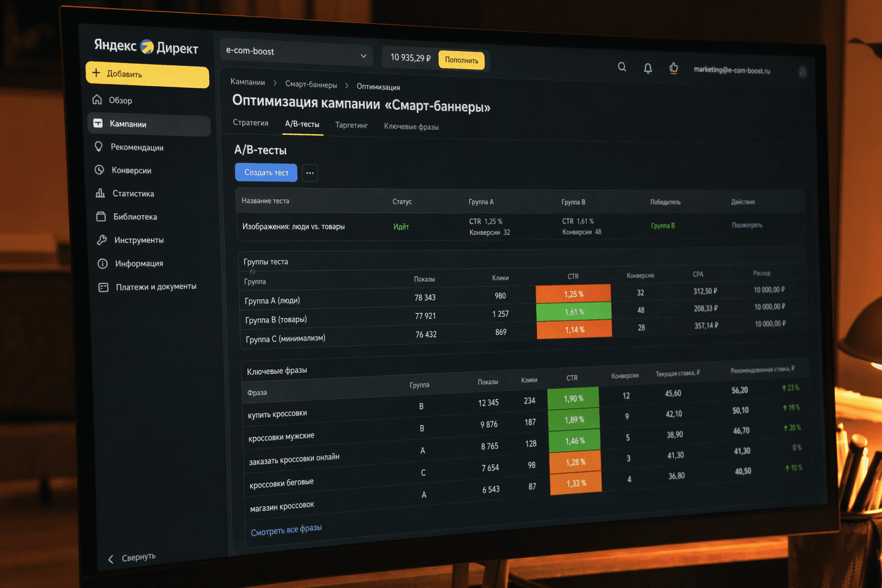Screen dimensions: 882x588
Task: Click the Конверсии sidebar icon
Action: 99,169
